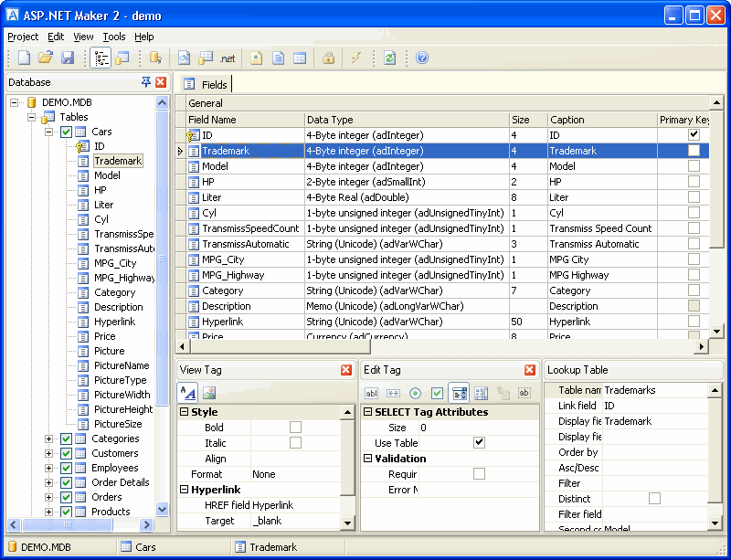Open the View menu
Image resolution: width=731 pixels, height=560 pixels.
(x=83, y=37)
